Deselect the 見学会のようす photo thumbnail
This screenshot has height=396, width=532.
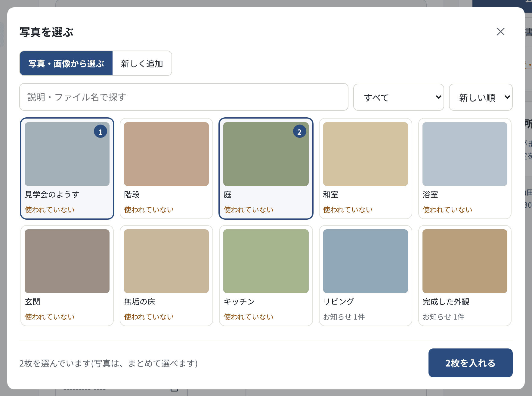tap(67, 154)
